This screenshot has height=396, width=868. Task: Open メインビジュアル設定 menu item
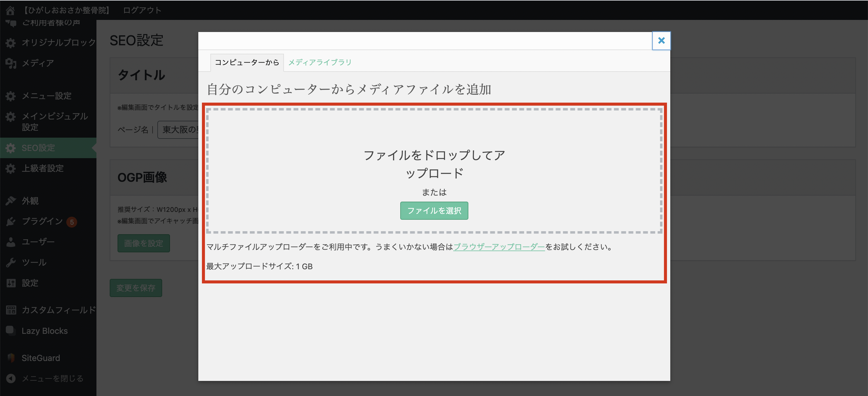coord(55,121)
